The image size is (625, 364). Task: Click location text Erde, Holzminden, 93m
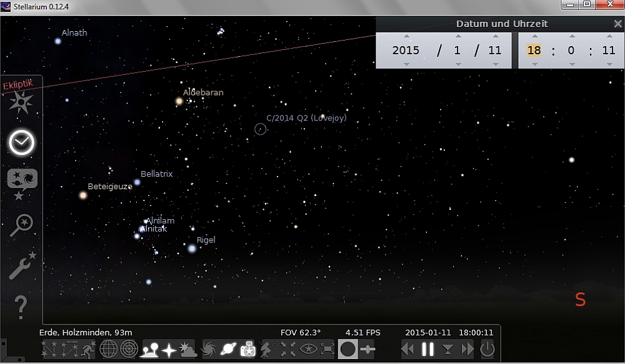click(86, 333)
